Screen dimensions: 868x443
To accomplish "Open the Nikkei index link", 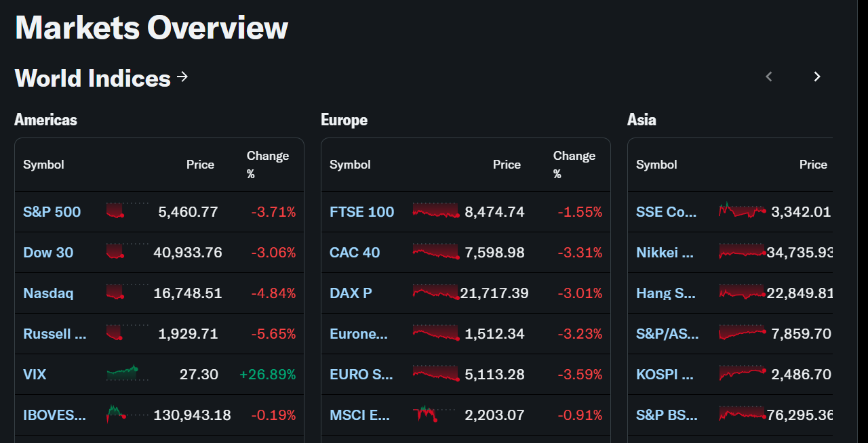I will (665, 253).
